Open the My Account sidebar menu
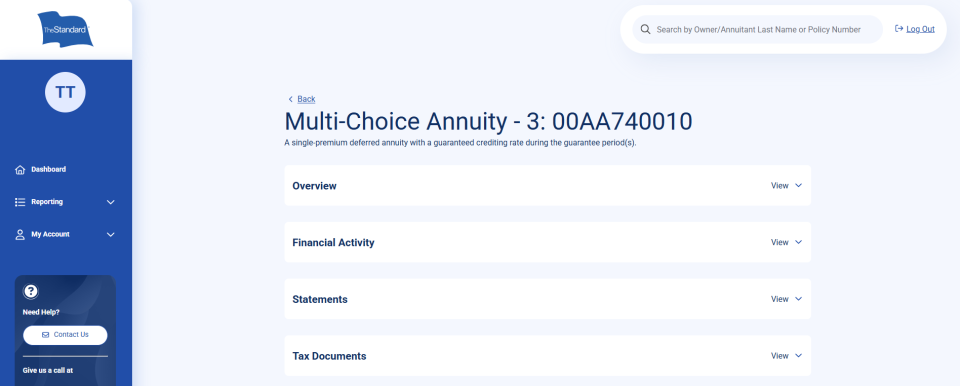960x386 pixels. (50, 235)
